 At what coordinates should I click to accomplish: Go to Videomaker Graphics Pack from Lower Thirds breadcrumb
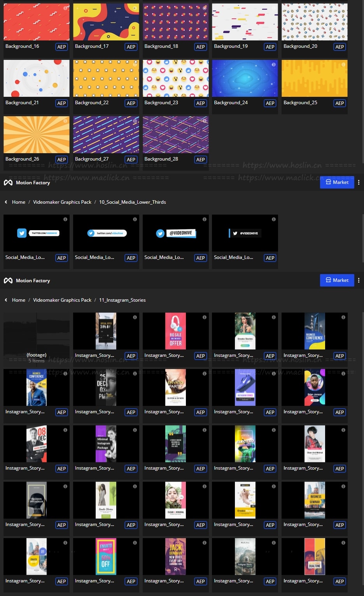coord(62,202)
